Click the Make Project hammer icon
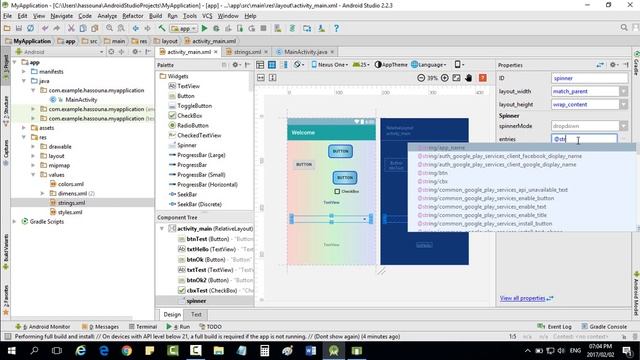This screenshot has height=360, width=640. (162, 28)
